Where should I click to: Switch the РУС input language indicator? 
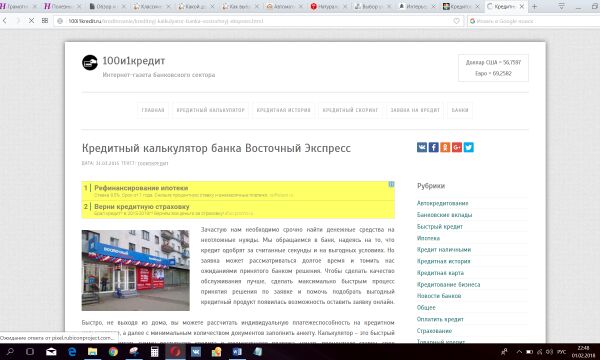[562, 352]
